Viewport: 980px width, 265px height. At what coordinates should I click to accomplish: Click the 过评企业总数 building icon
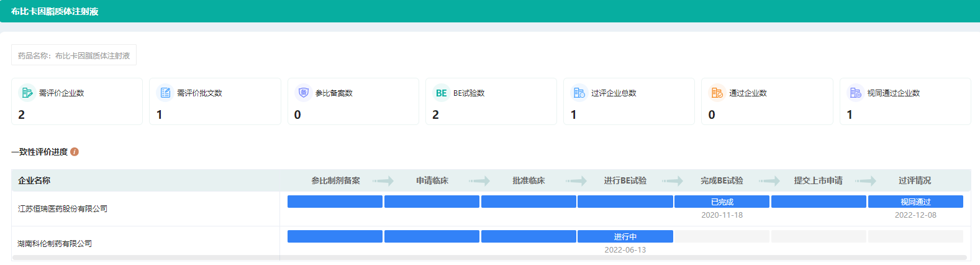tap(579, 93)
